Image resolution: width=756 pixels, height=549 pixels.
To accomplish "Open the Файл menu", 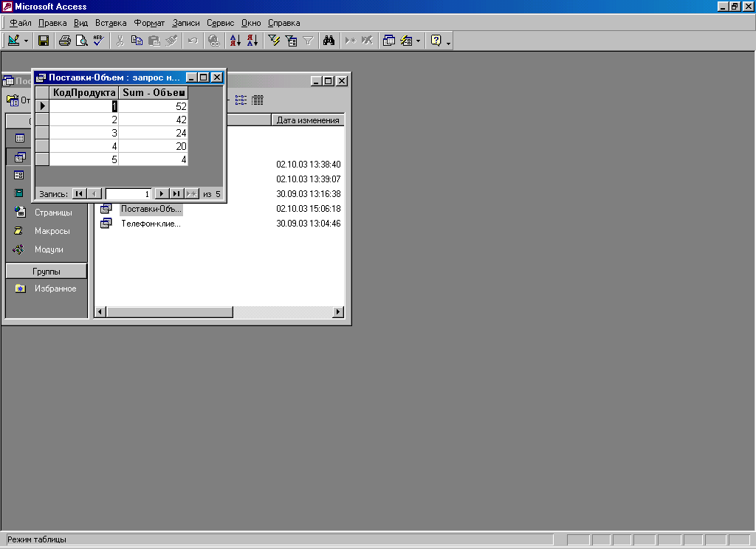I will (x=20, y=23).
